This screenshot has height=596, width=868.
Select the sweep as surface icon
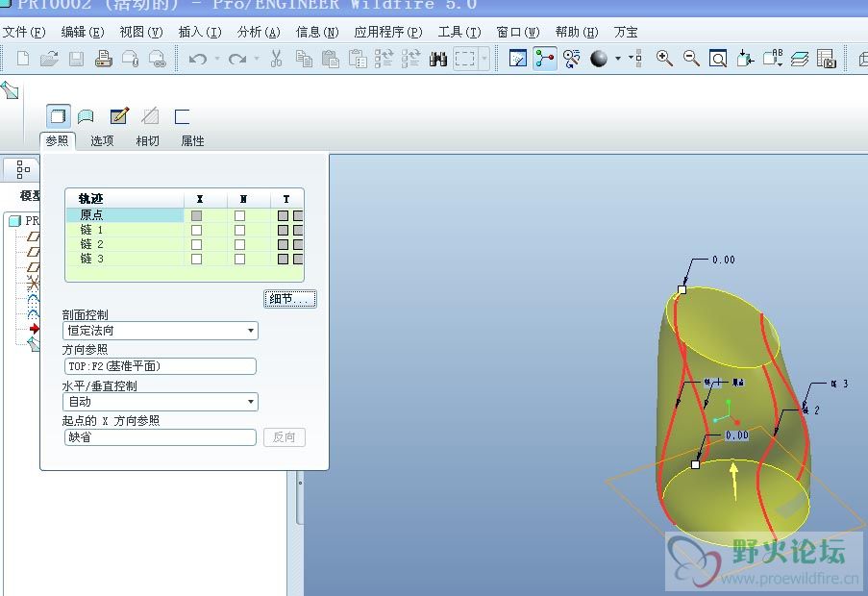click(86, 116)
